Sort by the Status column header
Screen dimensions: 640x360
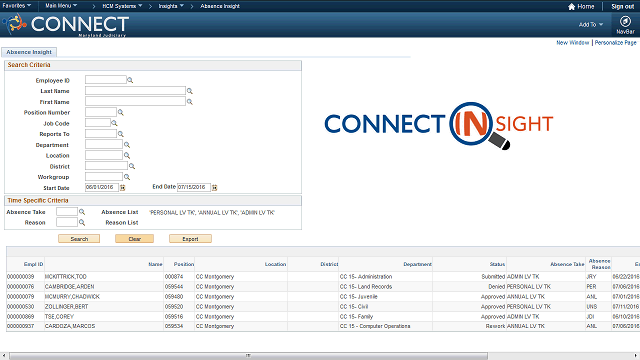point(497,264)
